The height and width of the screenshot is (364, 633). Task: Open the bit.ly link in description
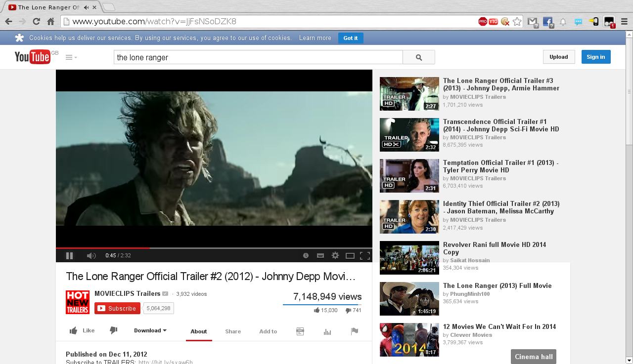166,362
